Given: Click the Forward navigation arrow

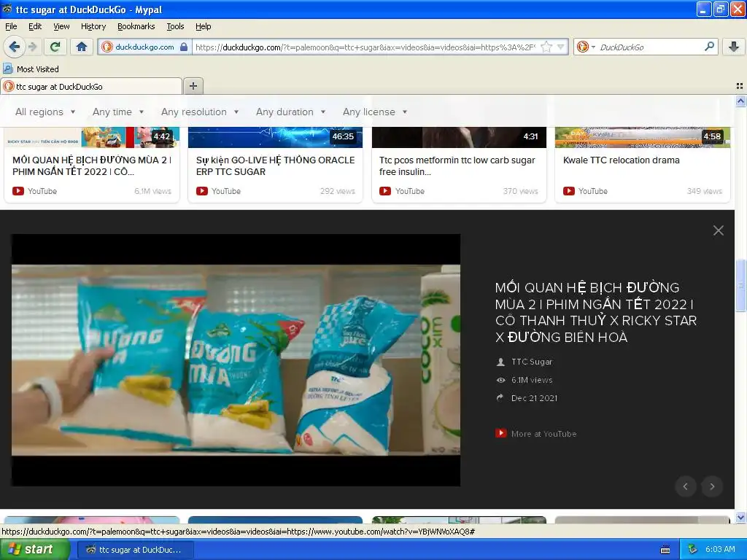Looking at the screenshot, I should pyautogui.click(x=32, y=47).
